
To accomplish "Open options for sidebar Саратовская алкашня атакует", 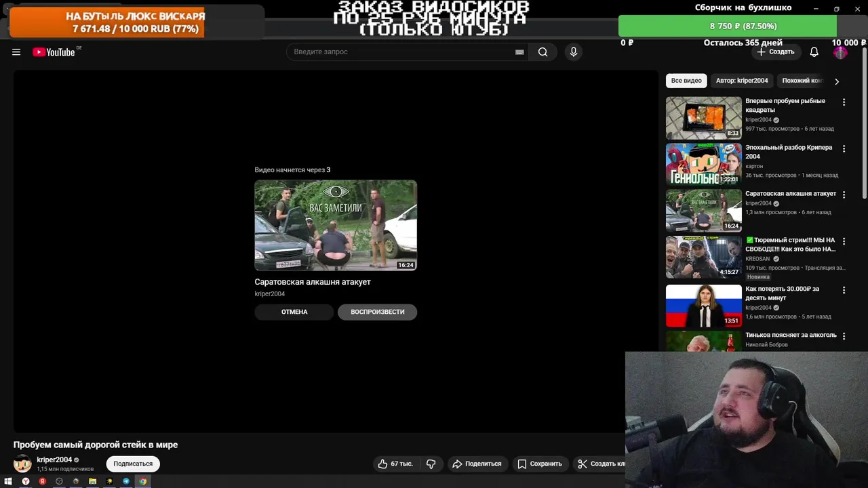I will pos(844,195).
